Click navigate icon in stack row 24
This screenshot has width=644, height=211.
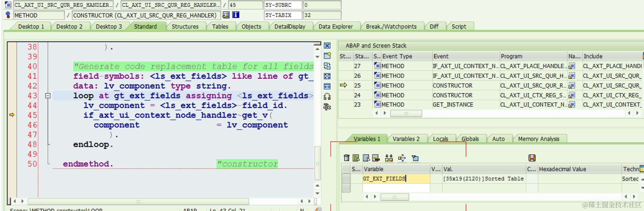(x=572, y=95)
